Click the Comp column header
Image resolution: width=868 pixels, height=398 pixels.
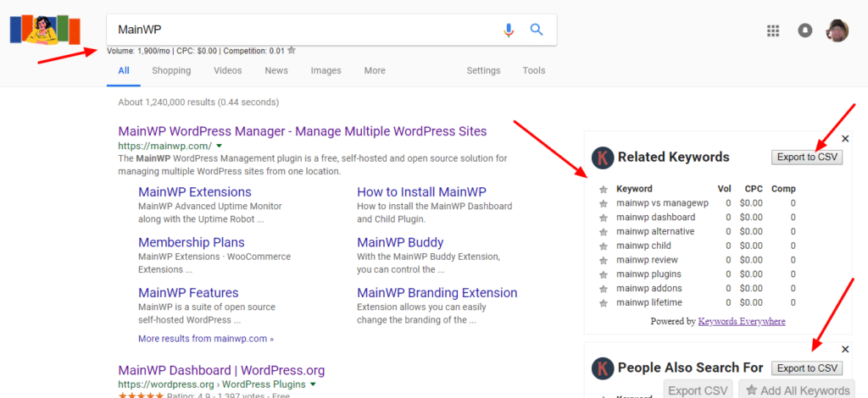(783, 189)
